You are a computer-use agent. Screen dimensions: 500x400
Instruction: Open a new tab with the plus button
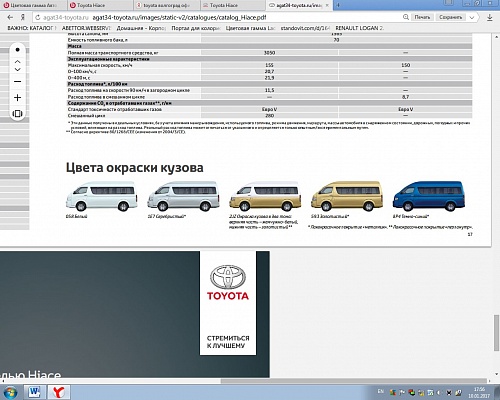coord(338,5)
